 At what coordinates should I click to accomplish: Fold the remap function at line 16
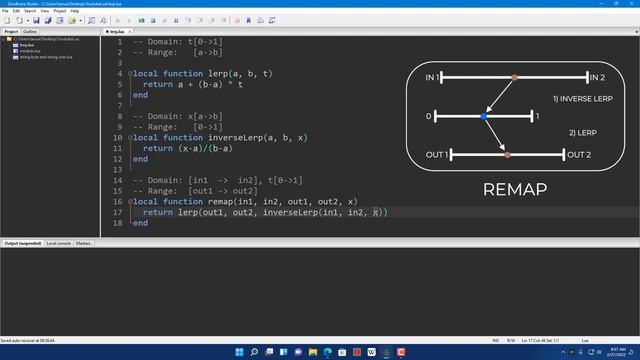(130, 202)
